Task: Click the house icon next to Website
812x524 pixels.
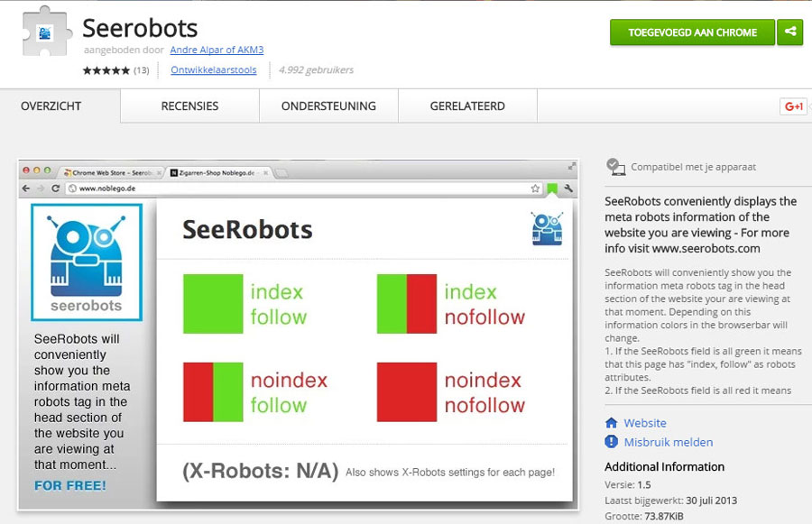Action: coord(611,423)
